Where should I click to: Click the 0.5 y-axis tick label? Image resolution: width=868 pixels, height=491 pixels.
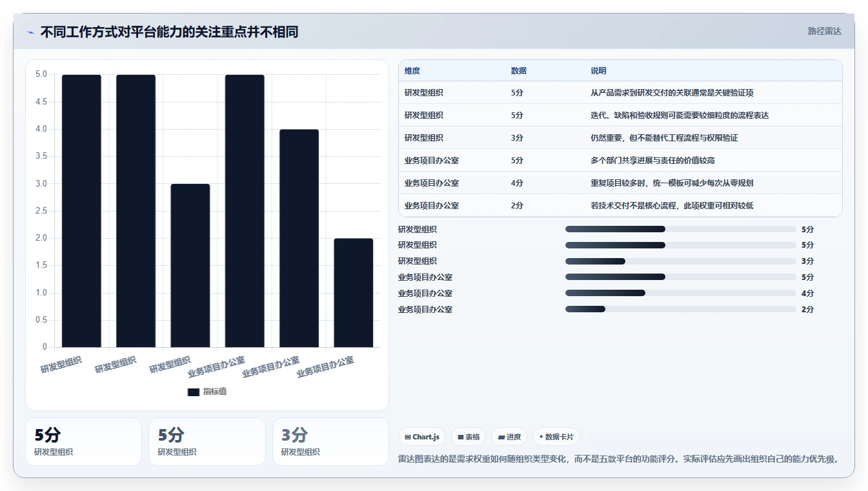[x=41, y=320]
